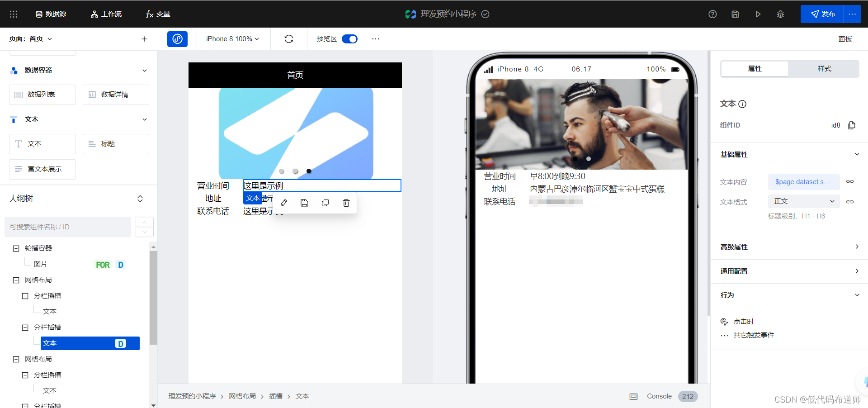The image size is (868, 408).
Task: Click the debug bug icon
Action: [780, 14]
